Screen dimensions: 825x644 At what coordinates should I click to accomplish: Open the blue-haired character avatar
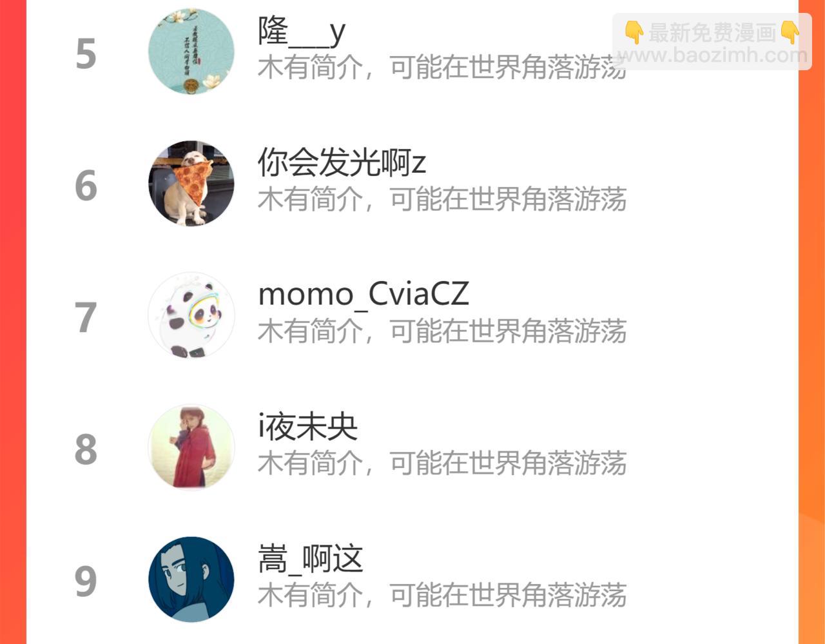191,580
